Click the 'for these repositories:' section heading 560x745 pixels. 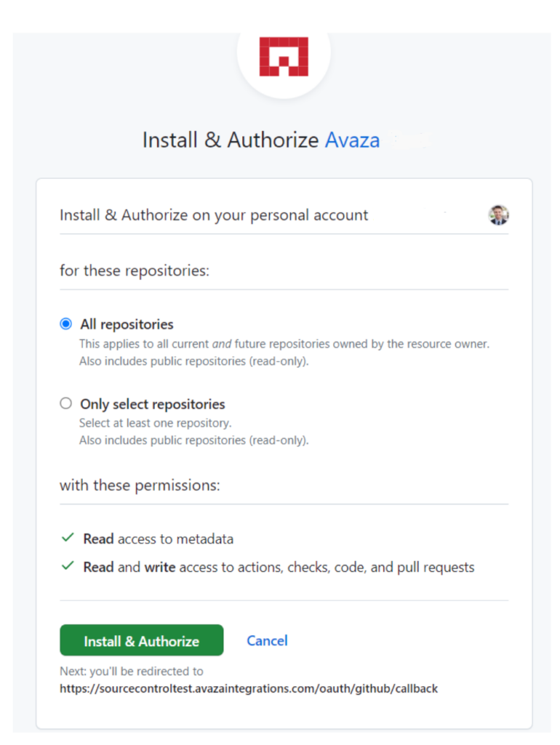[135, 271]
